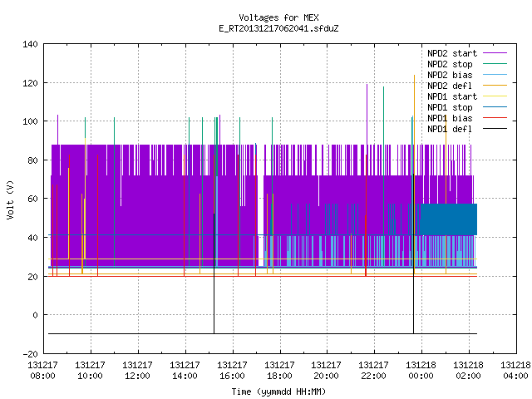The image size is (532, 399).
Task: Click the dark blue NPD1 stop legend line
Action: pyautogui.click(x=495, y=107)
